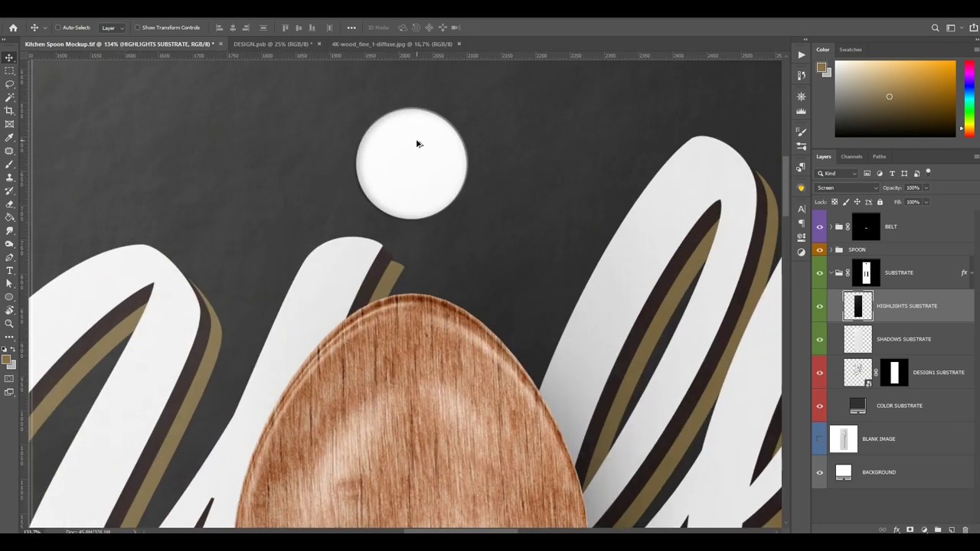980x551 pixels.
Task: Select the Brush tool
Action: [9, 164]
